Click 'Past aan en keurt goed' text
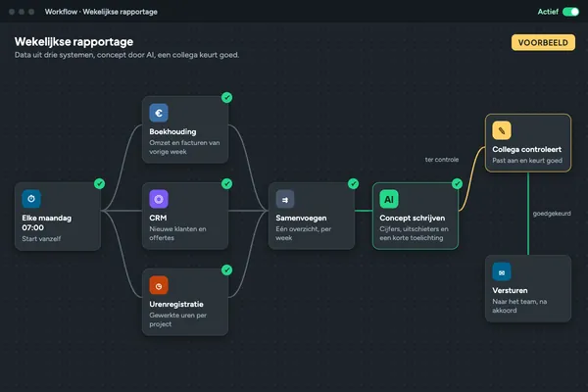The image size is (588, 392). click(527, 161)
